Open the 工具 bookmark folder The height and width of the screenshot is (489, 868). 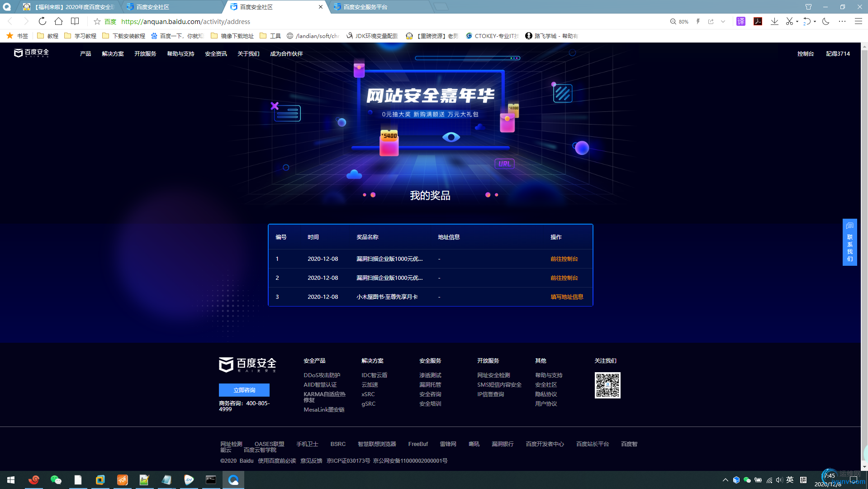(270, 36)
